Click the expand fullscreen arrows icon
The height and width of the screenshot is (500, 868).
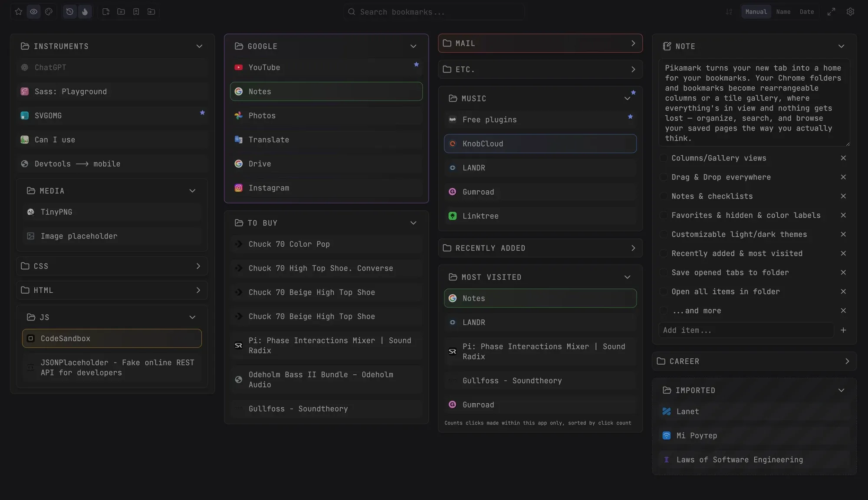point(831,12)
